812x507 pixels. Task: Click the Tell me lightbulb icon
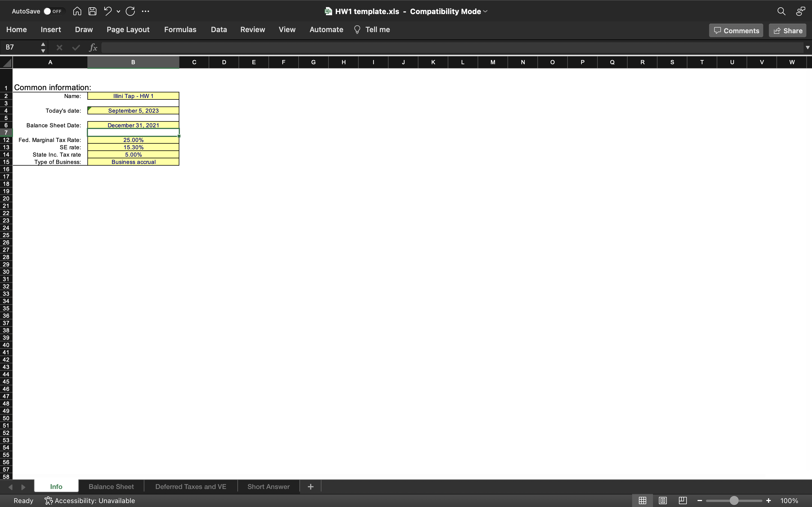click(x=357, y=30)
